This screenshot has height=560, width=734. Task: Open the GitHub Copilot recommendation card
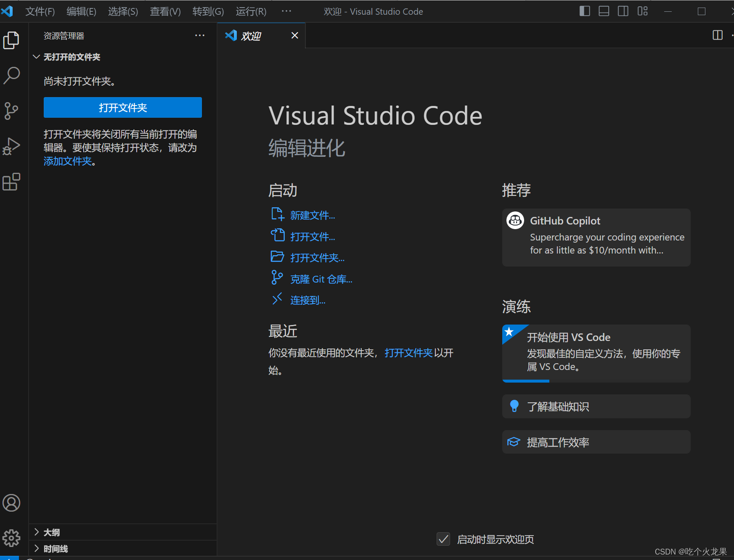pos(596,238)
